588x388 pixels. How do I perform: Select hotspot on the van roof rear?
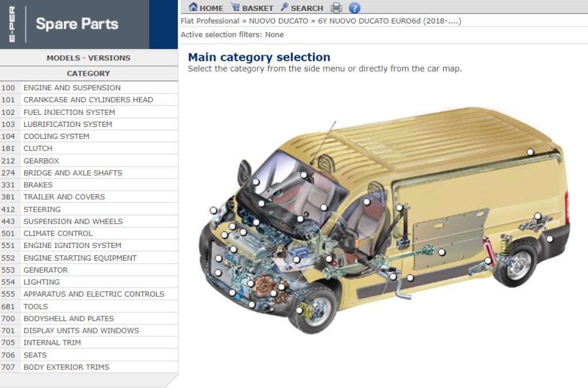(x=530, y=152)
